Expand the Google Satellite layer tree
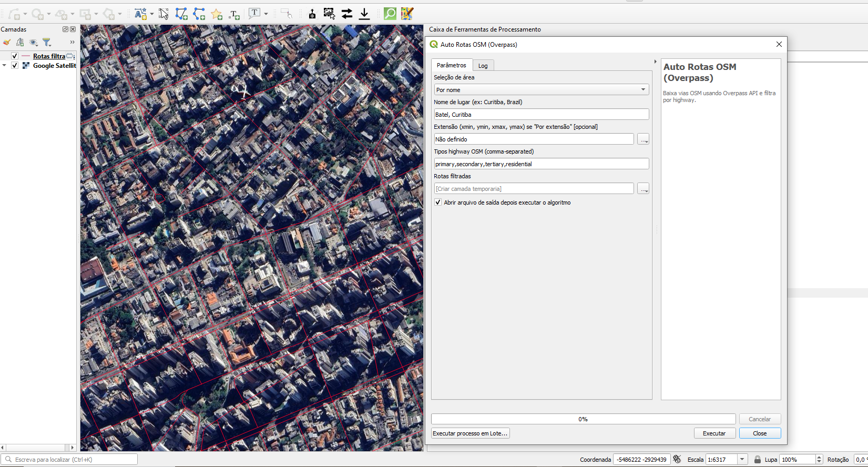 [x=5, y=66]
